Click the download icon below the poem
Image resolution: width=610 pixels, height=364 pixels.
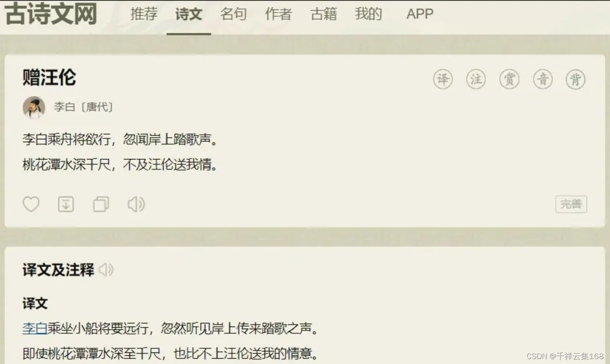tap(66, 204)
